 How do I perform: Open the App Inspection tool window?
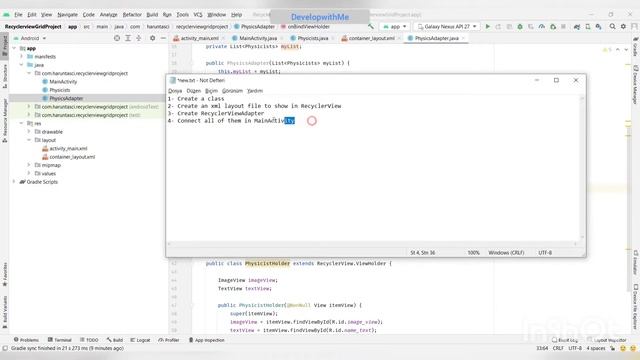coord(207,340)
